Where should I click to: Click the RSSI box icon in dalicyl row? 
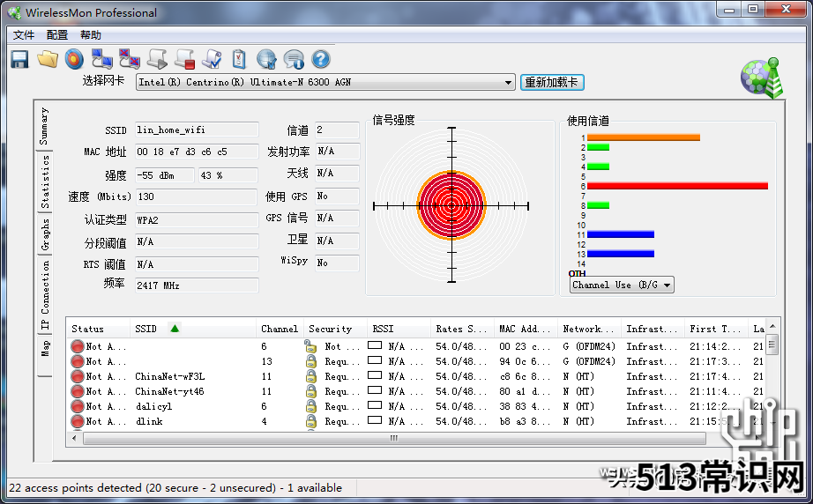coord(375,405)
